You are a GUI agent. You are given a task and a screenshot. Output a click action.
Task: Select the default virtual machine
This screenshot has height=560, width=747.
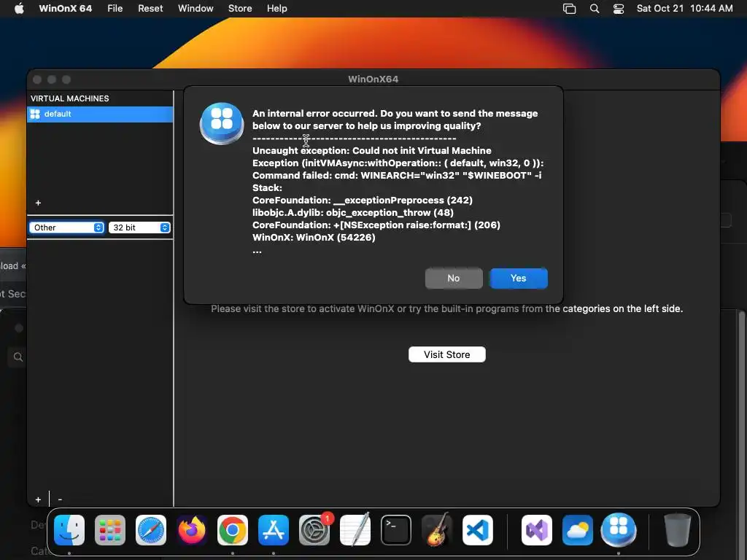click(x=100, y=114)
